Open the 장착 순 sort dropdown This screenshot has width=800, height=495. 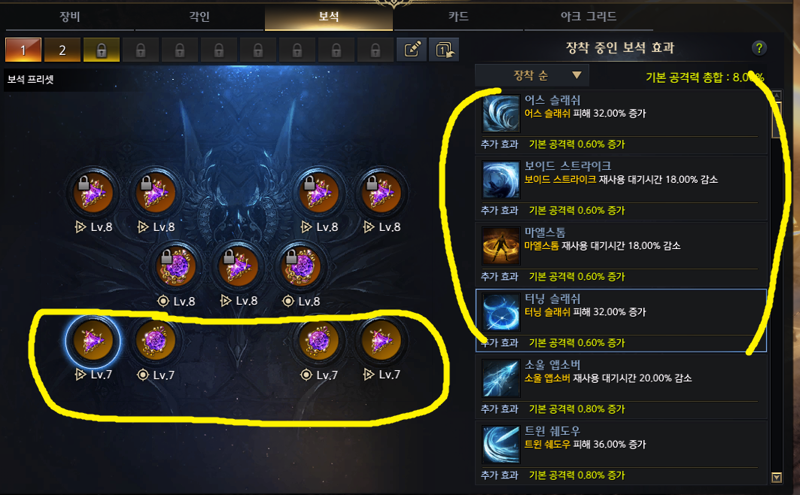[532, 76]
